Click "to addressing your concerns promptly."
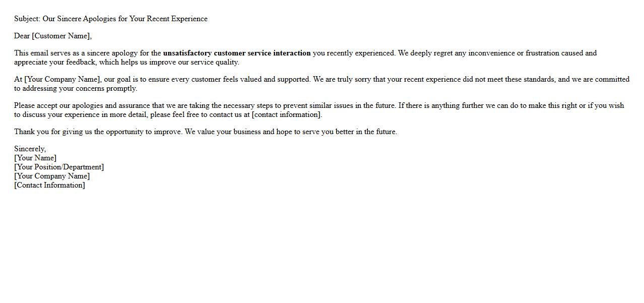The height and width of the screenshot is (303, 644). [x=76, y=88]
